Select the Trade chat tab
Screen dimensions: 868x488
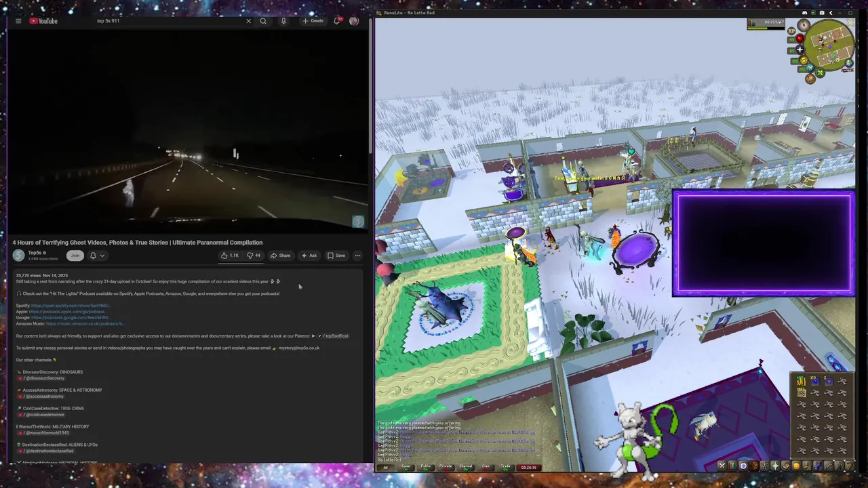pyautogui.click(x=505, y=467)
